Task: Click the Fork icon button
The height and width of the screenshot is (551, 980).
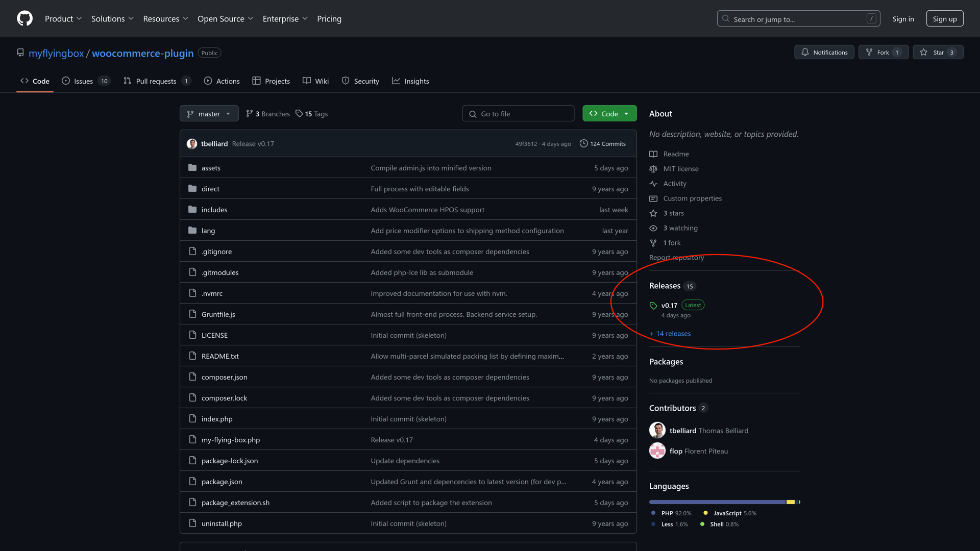Action: (x=869, y=52)
